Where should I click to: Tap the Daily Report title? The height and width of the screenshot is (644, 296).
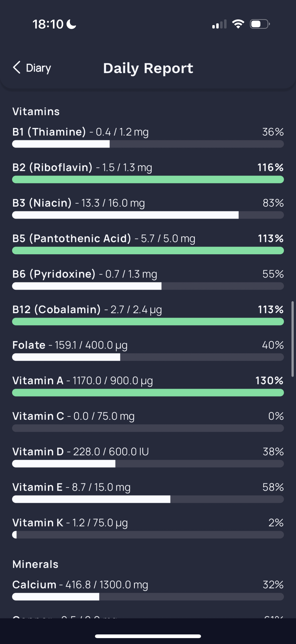coord(148,68)
